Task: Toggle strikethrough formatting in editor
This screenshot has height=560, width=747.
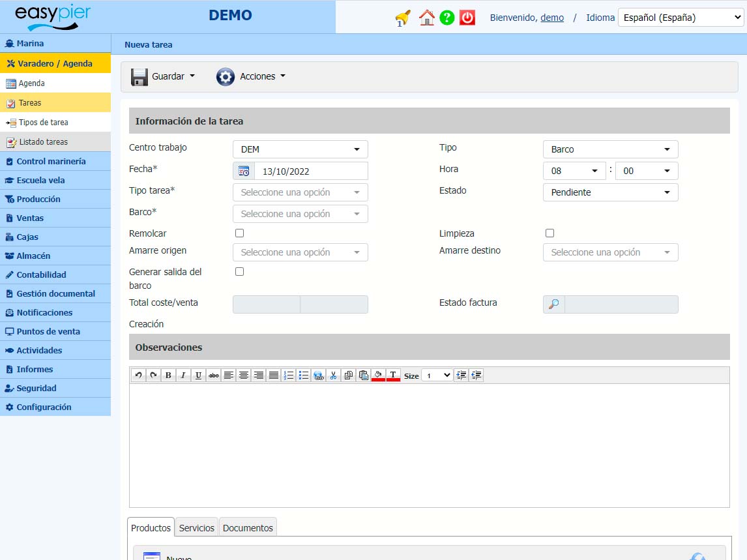Action: pos(213,376)
